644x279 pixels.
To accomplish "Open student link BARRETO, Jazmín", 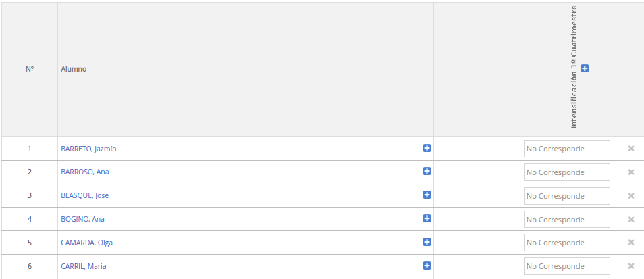I will tap(88, 149).
